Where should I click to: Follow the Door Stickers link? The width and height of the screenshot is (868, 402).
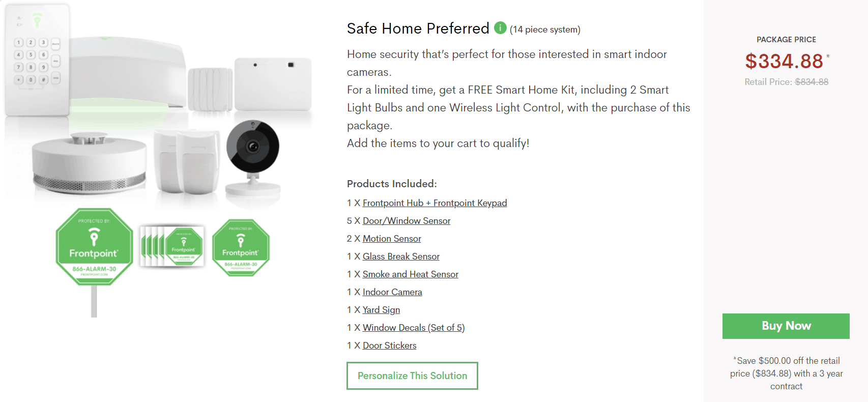click(389, 346)
